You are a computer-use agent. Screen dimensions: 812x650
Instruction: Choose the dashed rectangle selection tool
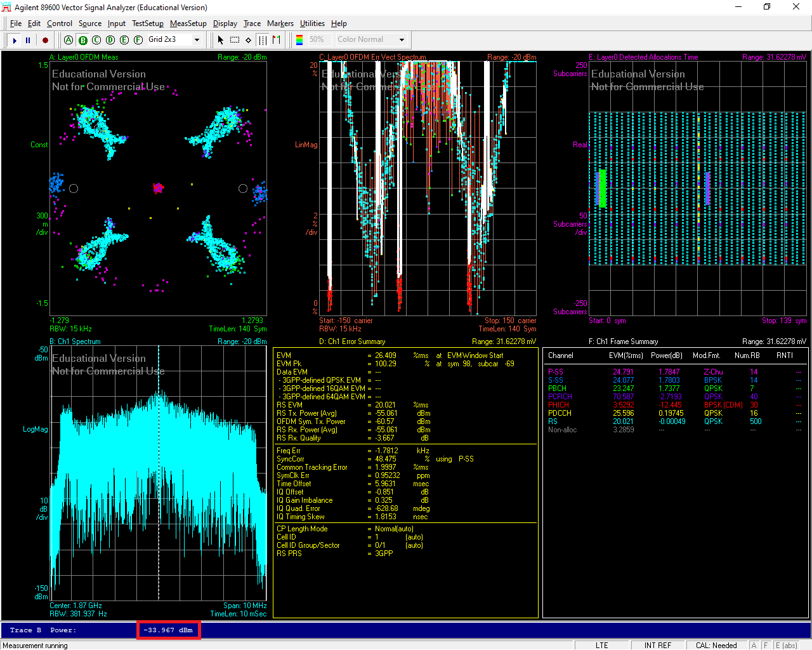(234, 40)
